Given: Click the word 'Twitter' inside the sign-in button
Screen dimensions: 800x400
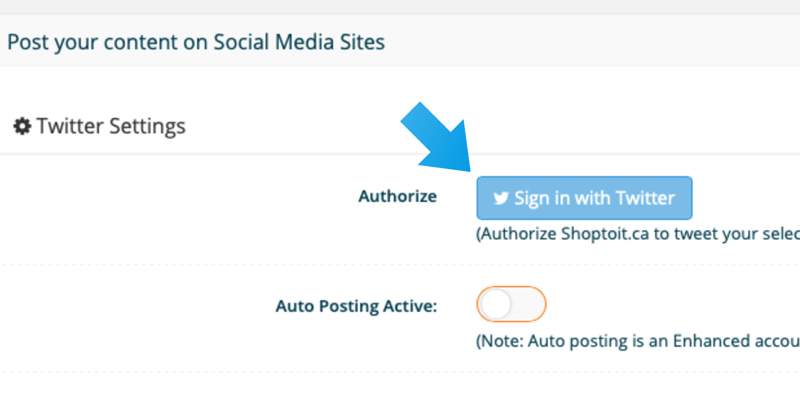Looking at the screenshot, I should [x=645, y=197].
